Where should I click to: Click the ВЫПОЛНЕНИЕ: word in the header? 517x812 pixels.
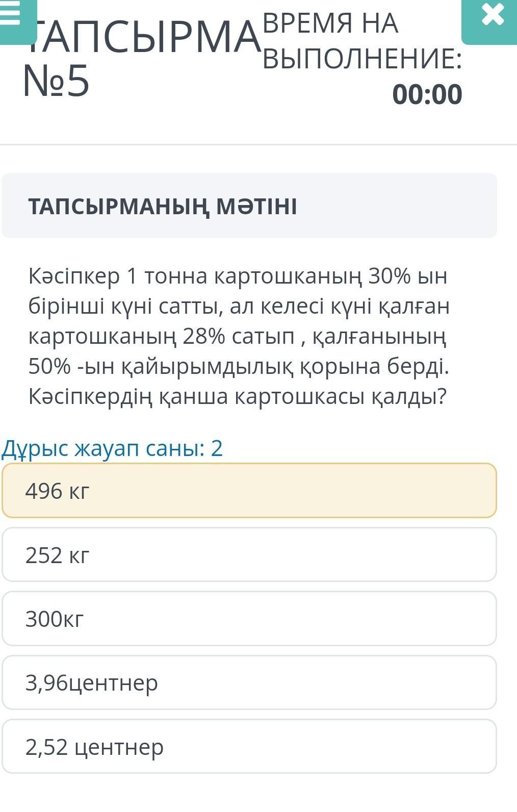tap(362, 59)
